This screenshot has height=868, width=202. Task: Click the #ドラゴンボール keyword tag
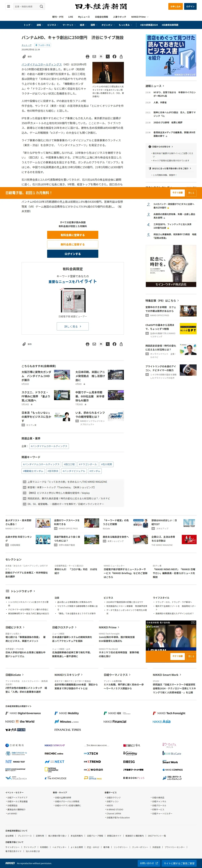tap(88, 464)
